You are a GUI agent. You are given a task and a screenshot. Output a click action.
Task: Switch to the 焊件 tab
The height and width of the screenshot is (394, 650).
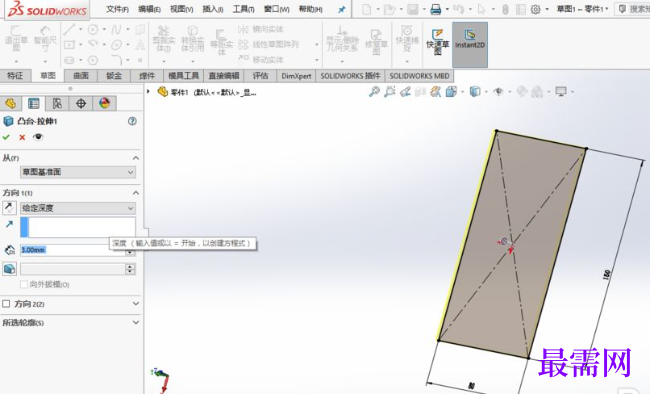pyautogui.click(x=147, y=76)
